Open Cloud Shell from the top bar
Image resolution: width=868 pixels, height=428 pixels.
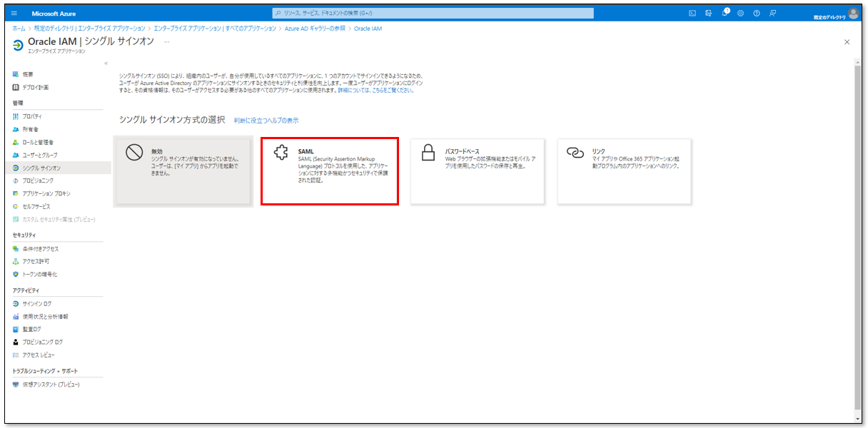click(692, 14)
